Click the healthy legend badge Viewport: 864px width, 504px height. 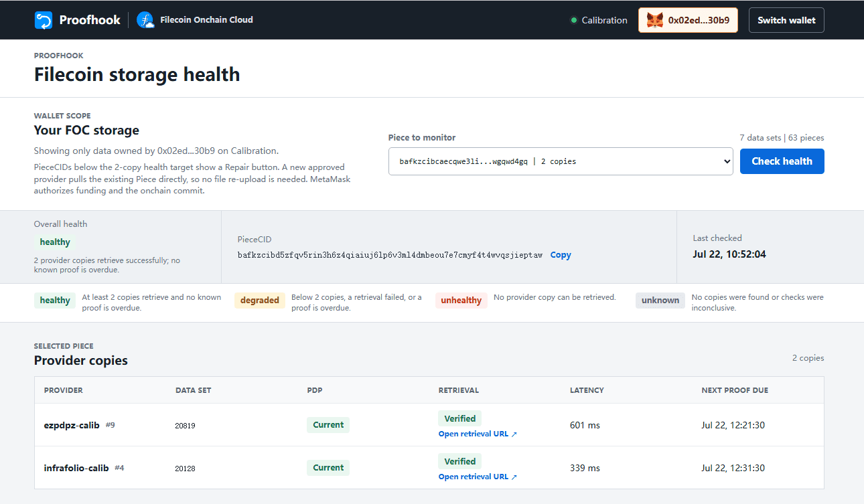pos(55,301)
